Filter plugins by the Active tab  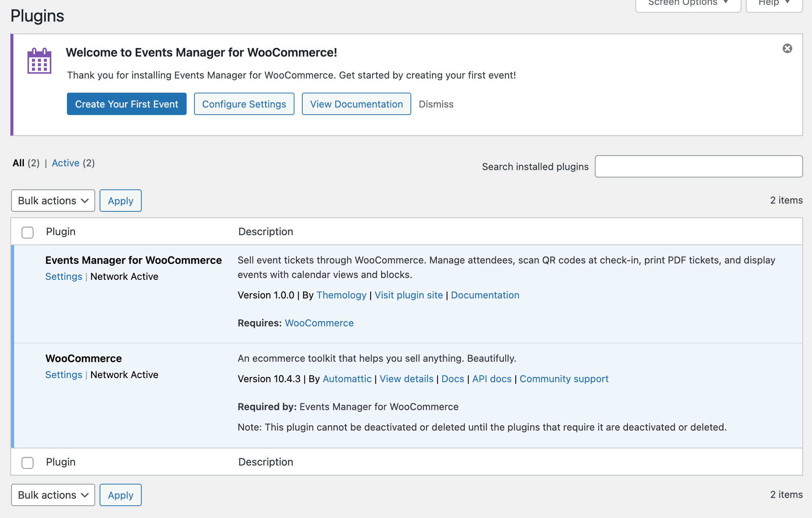(x=65, y=163)
